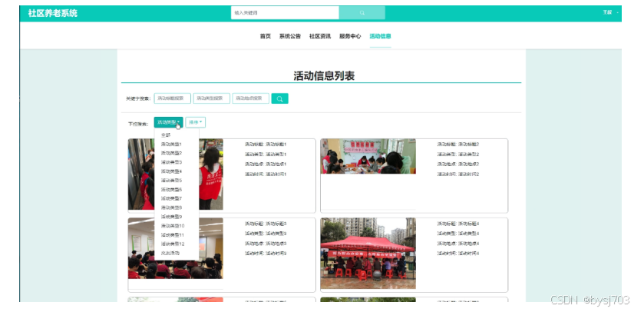Image resolution: width=644 pixels, height=312 pixels.
Task: Click the 活动类型3 card text
Action: click(276, 234)
